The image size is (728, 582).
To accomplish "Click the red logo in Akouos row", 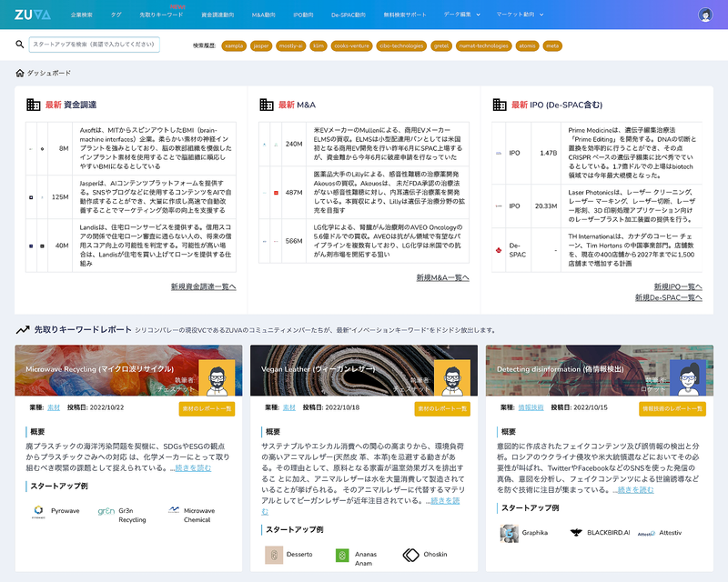I will click(x=276, y=193).
